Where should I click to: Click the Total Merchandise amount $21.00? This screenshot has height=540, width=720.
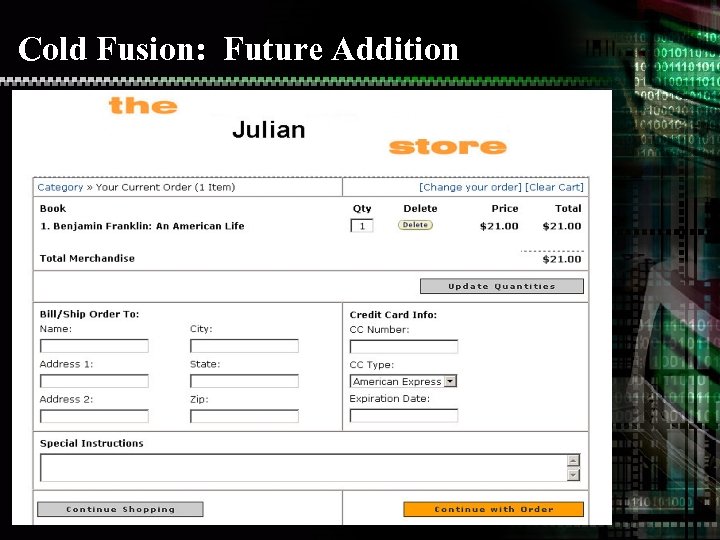click(x=562, y=259)
